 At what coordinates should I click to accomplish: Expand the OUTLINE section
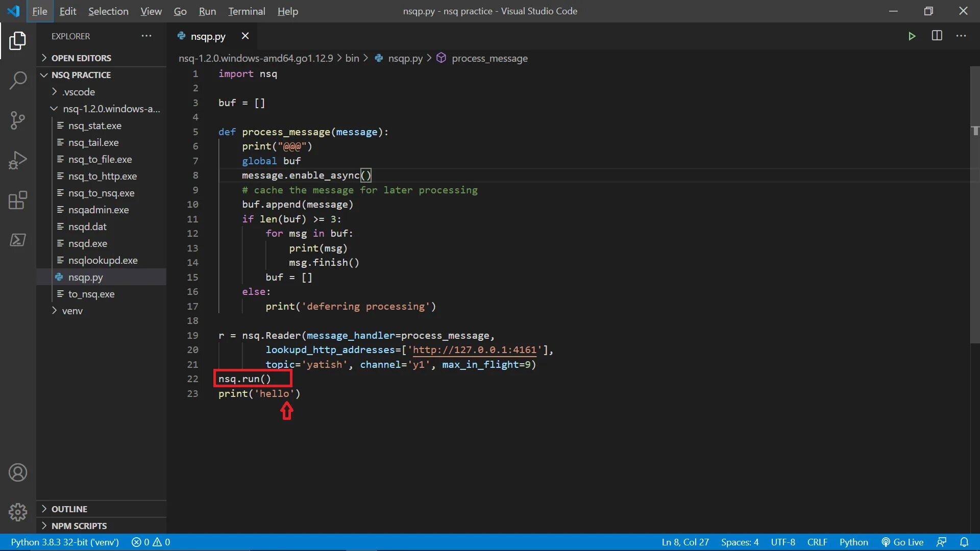[69, 509]
